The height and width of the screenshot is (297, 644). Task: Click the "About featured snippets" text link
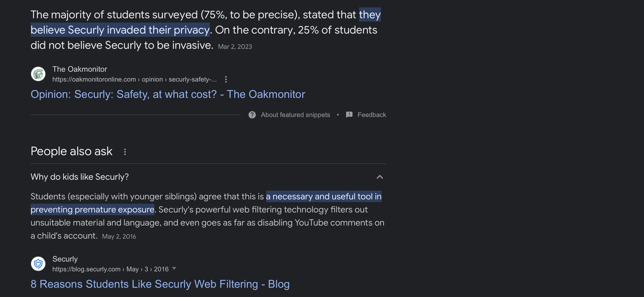[295, 115]
